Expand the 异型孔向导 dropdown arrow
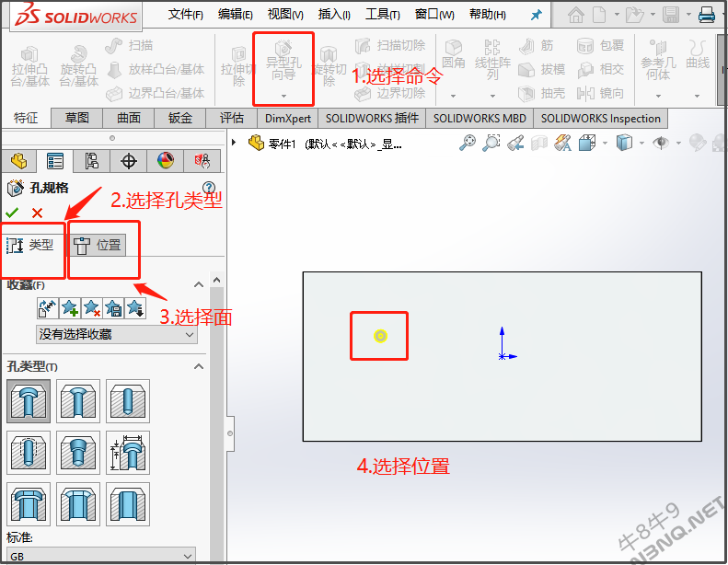Image resolution: width=728 pixels, height=565 pixels. pyautogui.click(x=283, y=96)
